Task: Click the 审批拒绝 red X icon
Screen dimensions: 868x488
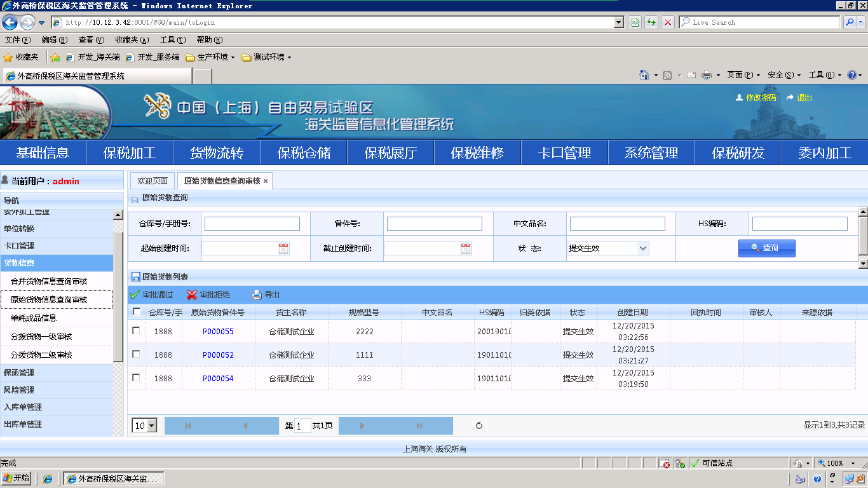Action: coord(192,295)
